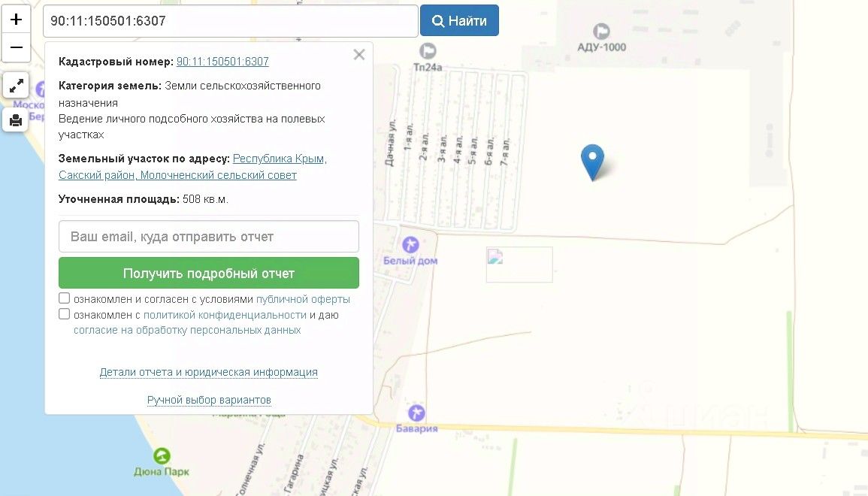Viewport: 868px width, 496px height.
Task: Open the Бавария place marker
Action: point(416,413)
